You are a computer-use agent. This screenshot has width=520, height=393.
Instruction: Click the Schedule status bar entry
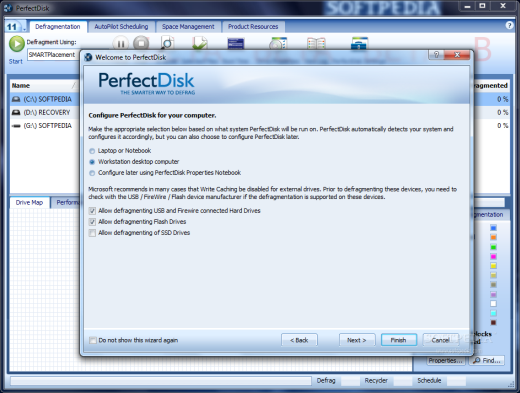(x=429, y=380)
